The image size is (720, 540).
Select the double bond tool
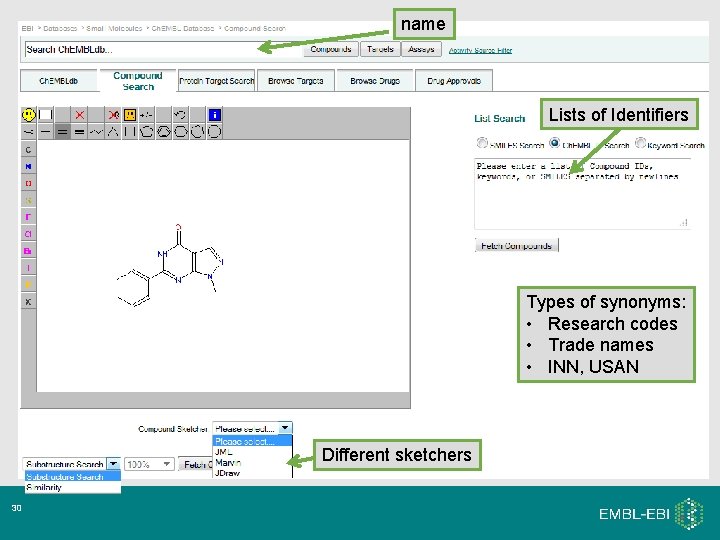(62, 132)
